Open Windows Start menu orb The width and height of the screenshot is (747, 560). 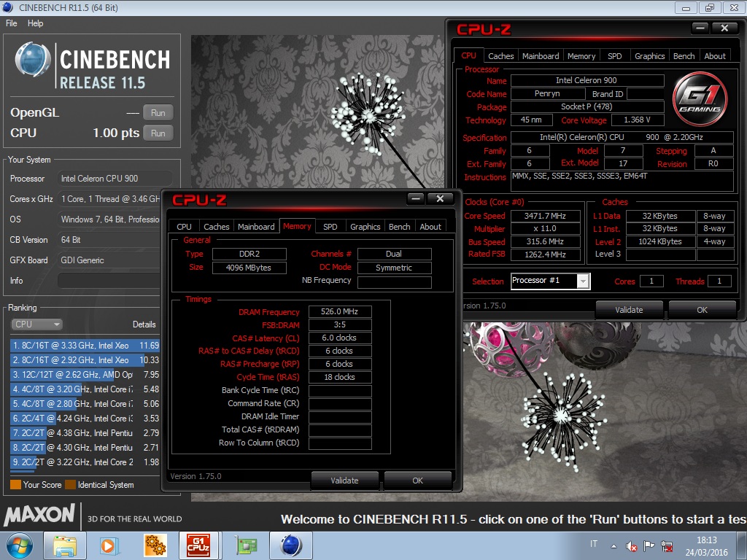[19, 545]
